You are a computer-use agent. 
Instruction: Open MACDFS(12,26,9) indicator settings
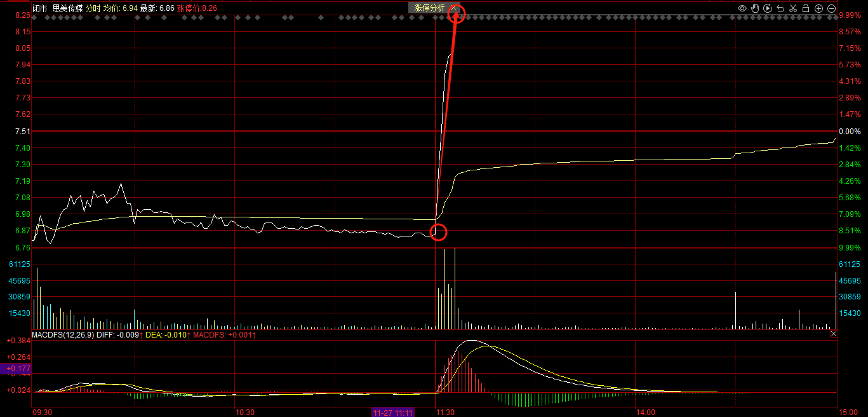coord(63,334)
